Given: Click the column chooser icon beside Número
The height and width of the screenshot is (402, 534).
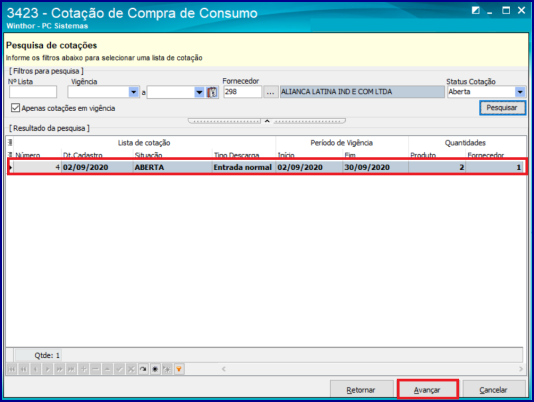Looking at the screenshot, I should pos(10,155).
